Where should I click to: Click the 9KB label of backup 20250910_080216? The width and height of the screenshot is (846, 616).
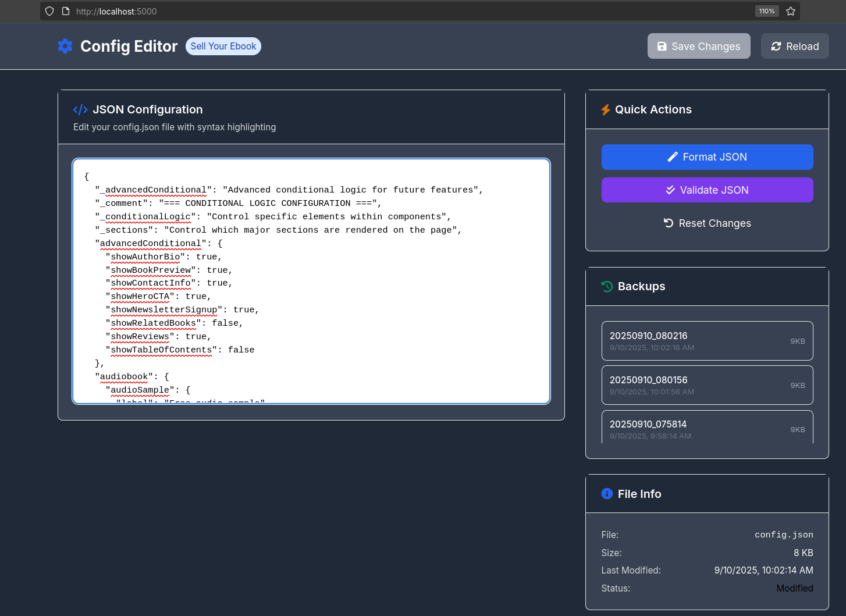pos(798,341)
